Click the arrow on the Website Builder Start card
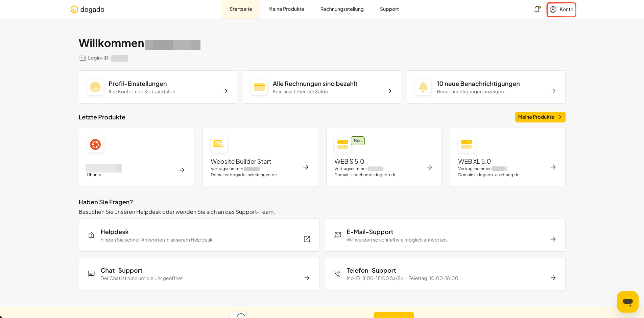This screenshot has height=318, width=644. (x=306, y=167)
